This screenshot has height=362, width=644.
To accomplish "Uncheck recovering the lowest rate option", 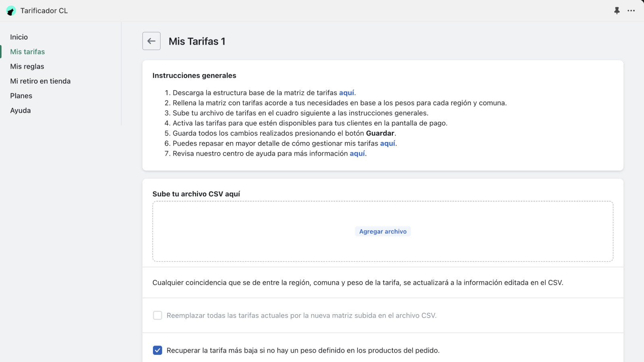I will 157,350.
